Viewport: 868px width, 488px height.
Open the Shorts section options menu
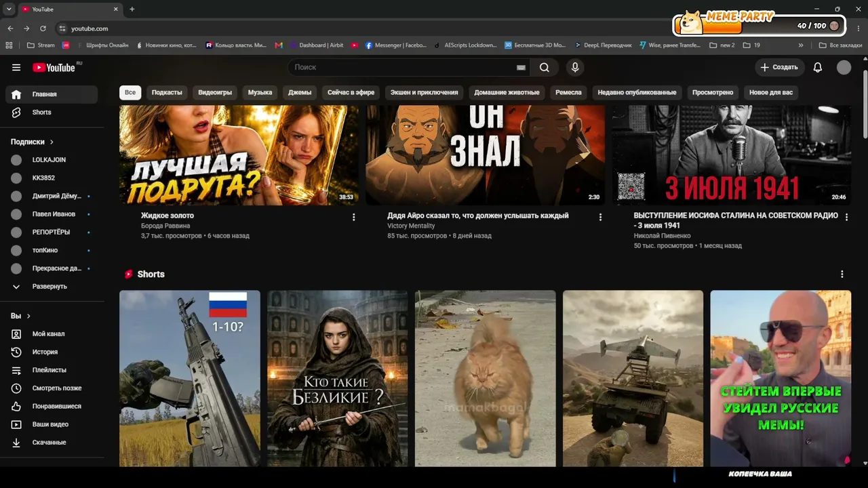pos(842,274)
